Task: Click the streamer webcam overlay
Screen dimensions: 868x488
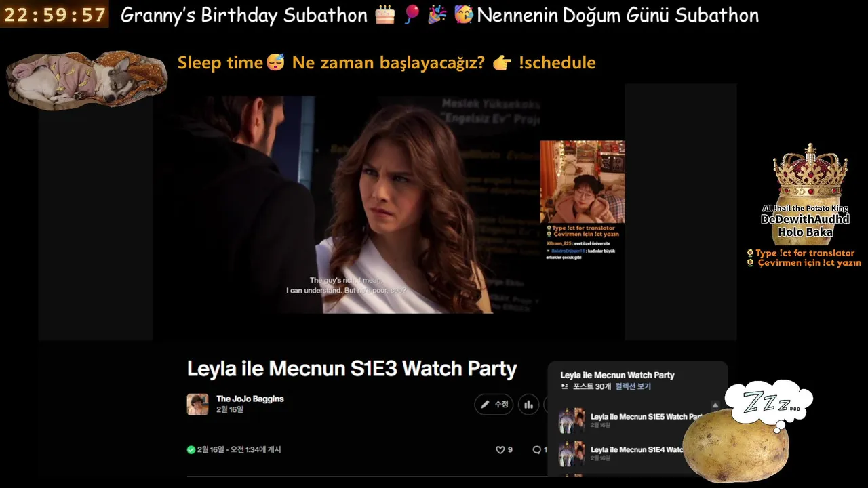Action: [582, 182]
